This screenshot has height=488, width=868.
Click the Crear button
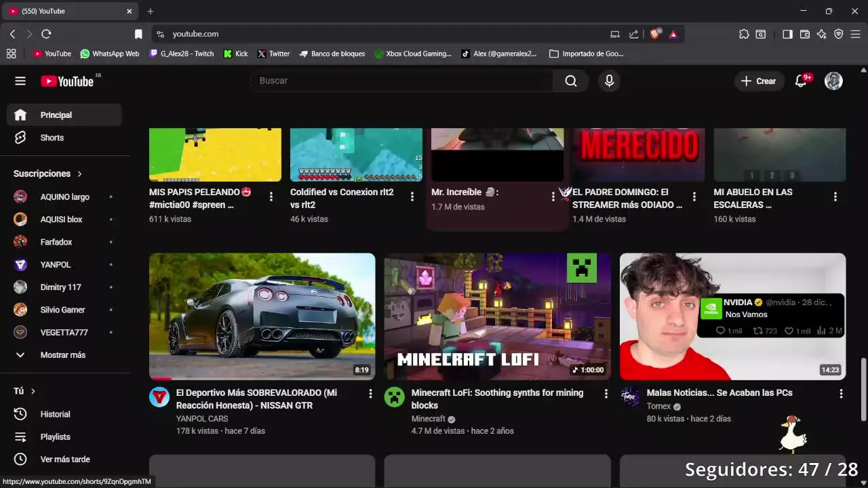[x=759, y=81]
